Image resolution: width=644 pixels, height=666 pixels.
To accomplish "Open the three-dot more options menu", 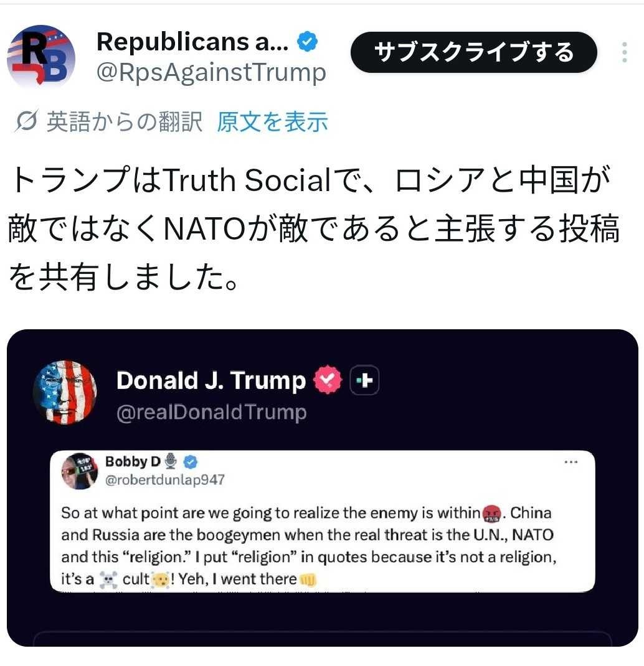I will pyautogui.click(x=624, y=52).
